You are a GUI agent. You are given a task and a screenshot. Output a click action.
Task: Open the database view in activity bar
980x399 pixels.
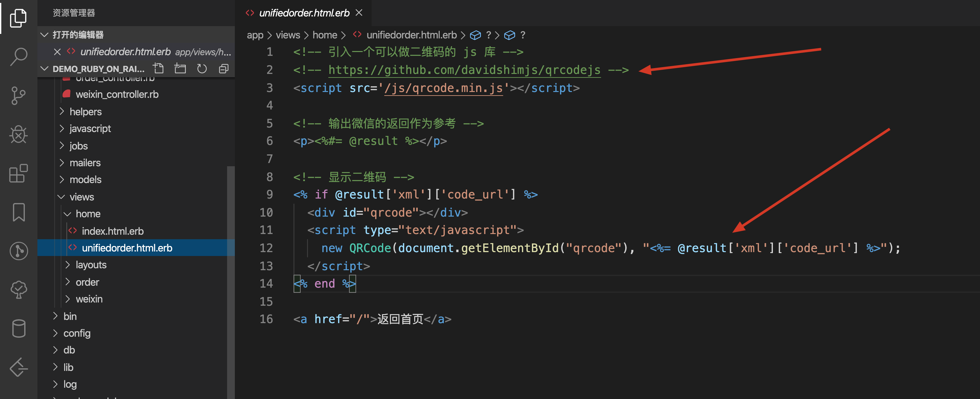tap(18, 328)
